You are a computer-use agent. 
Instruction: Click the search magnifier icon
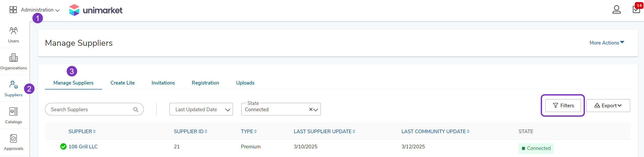[136, 110]
